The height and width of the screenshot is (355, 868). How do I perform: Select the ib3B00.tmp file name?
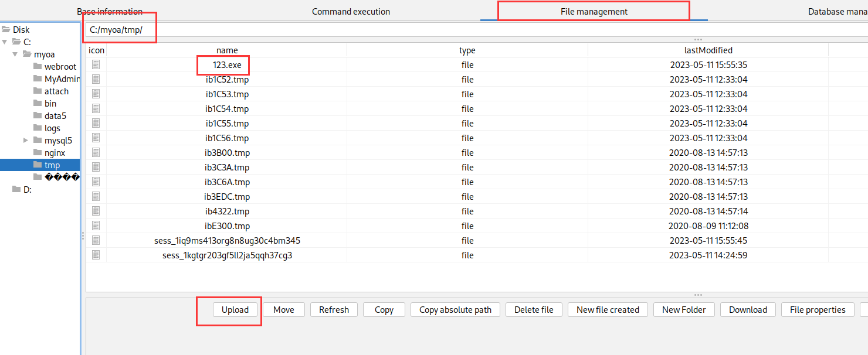coord(227,153)
